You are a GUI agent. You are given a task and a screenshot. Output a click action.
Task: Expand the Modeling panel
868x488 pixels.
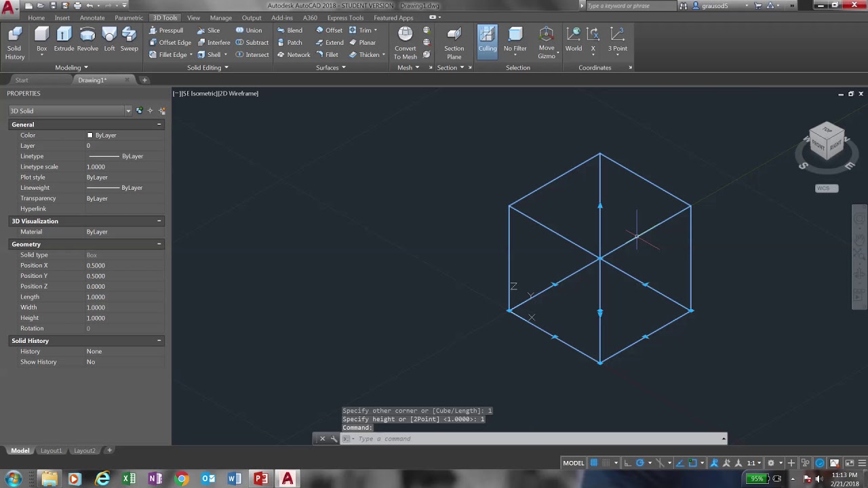[x=72, y=68]
